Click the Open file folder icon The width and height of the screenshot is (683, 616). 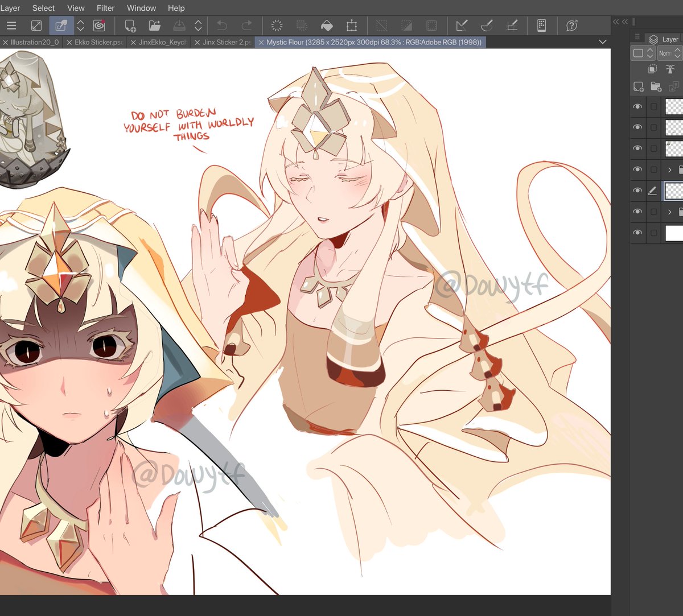click(x=154, y=26)
